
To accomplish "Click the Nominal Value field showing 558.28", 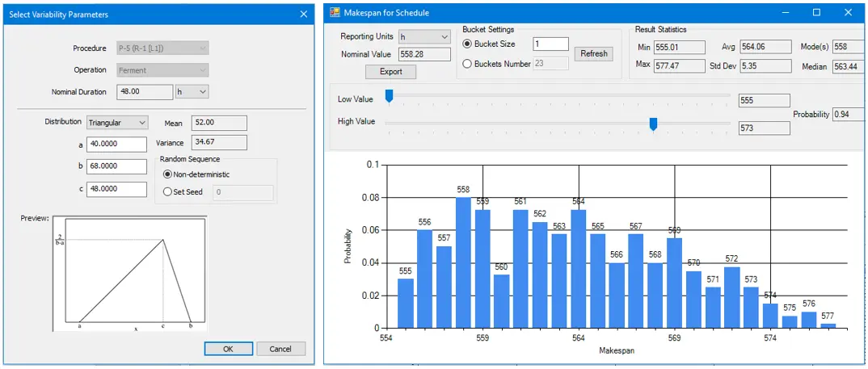I will pyautogui.click(x=424, y=54).
